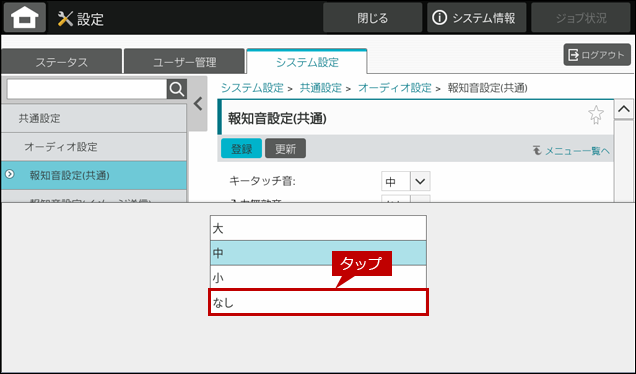Switch to the ステータス tab
This screenshot has width=636, height=374.
(61, 62)
